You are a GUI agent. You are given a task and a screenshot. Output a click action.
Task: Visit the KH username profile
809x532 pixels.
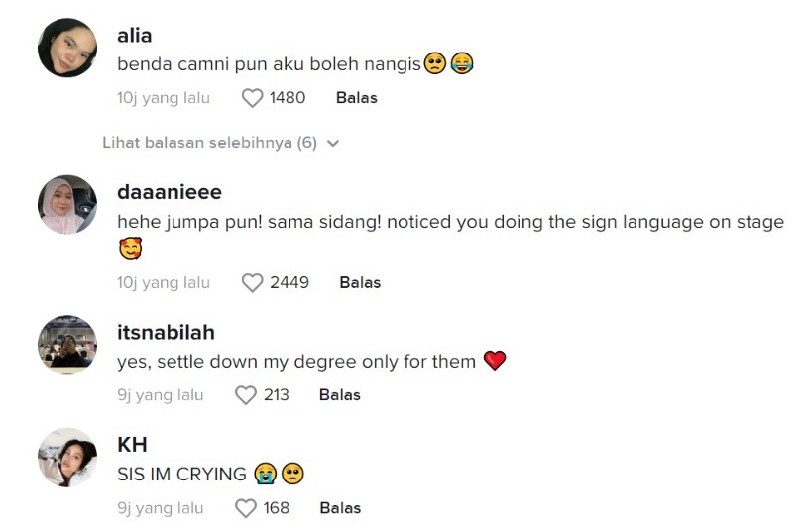coord(132,444)
